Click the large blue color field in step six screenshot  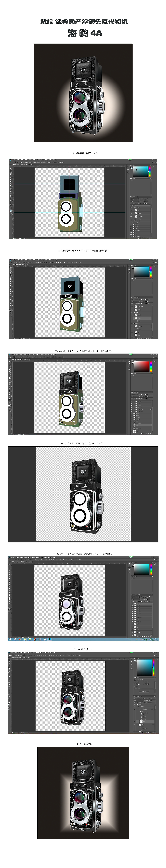click(x=144, y=668)
